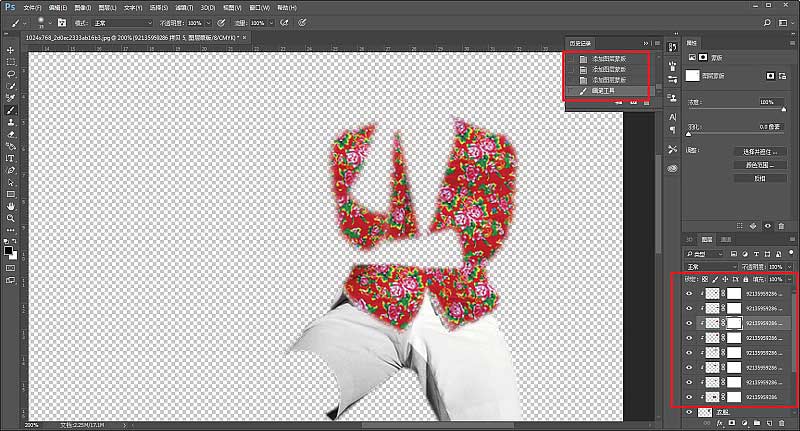Activate the Zoom magnifier tool
The width and height of the screenshot is (800, 431).
11,218
